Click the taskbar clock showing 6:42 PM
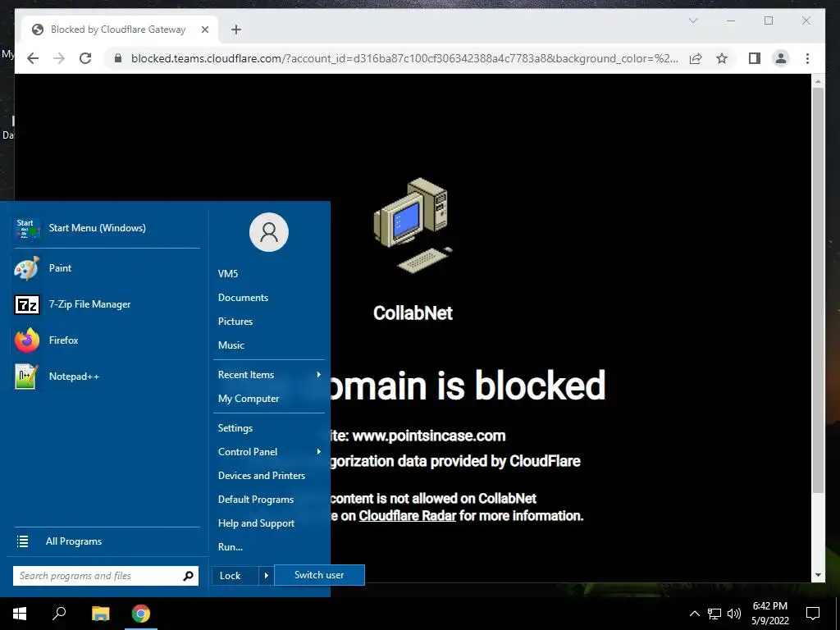Viewport: 840px width, 630px height. tap(769, 614)
